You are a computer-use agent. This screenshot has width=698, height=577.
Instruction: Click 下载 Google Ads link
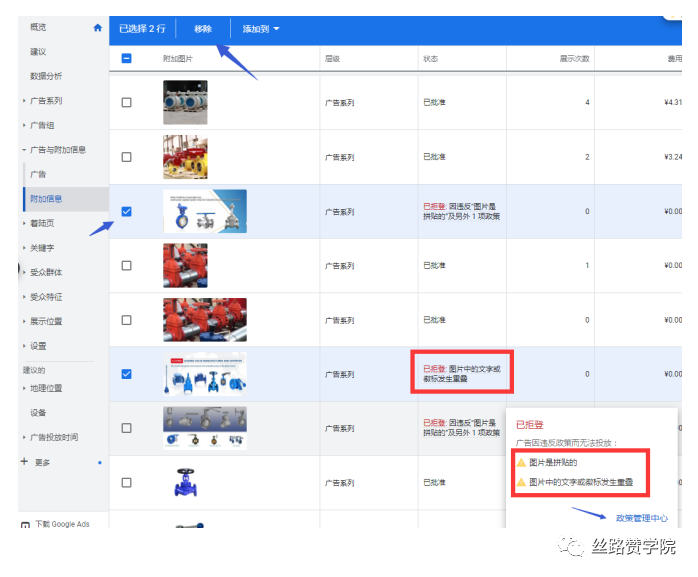62,524
